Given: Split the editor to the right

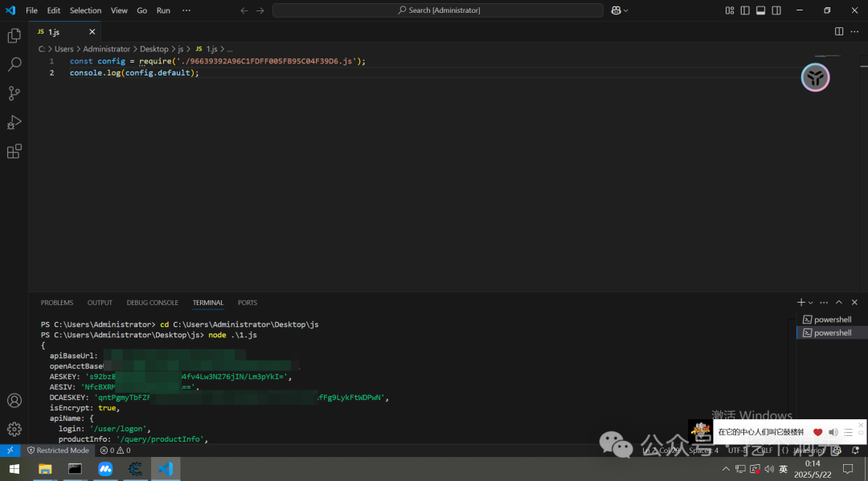Looking at the screenshot, I should [x=839, y=31].
